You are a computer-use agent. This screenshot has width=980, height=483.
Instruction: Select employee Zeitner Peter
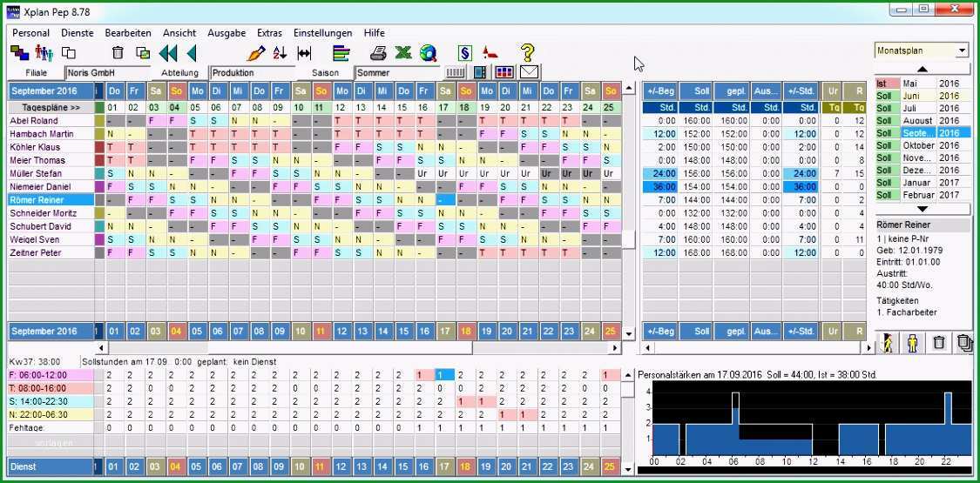51,252
